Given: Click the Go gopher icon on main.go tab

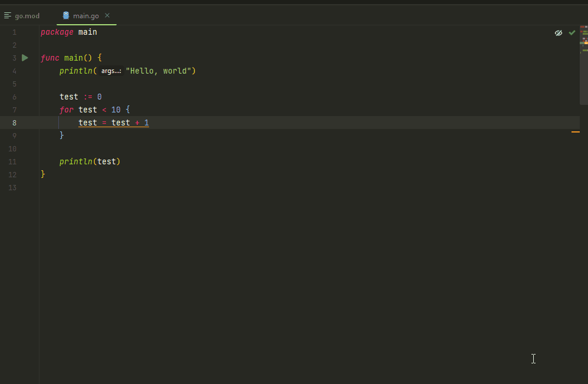Looking at the screenshot, I should pos(66,15).
